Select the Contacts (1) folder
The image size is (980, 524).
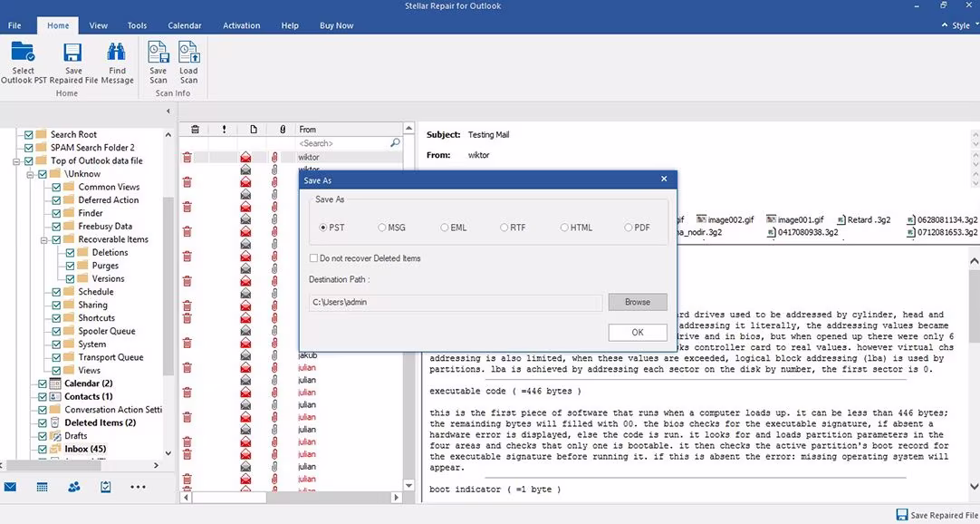click(88, 396)
